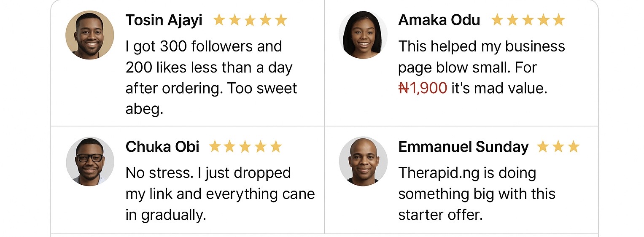Viewport: 644px width, 237px height.
Task: Click Tosin Ajayi's profile photo
Action: coord(90,35)
